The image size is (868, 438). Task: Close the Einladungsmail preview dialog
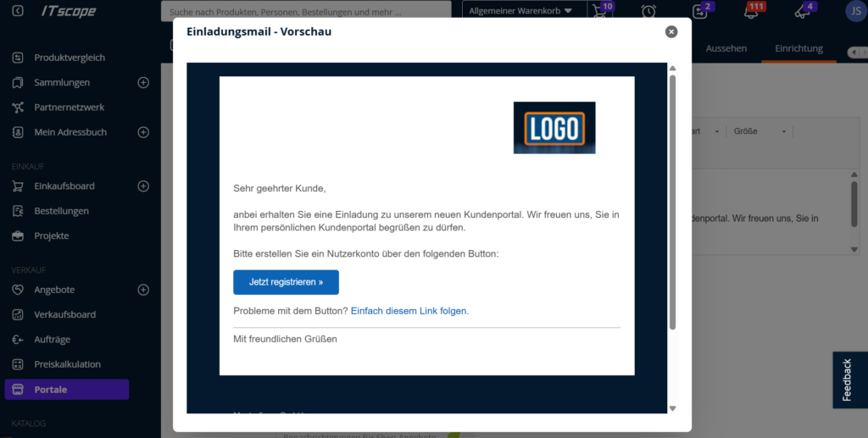click(671, 32)
